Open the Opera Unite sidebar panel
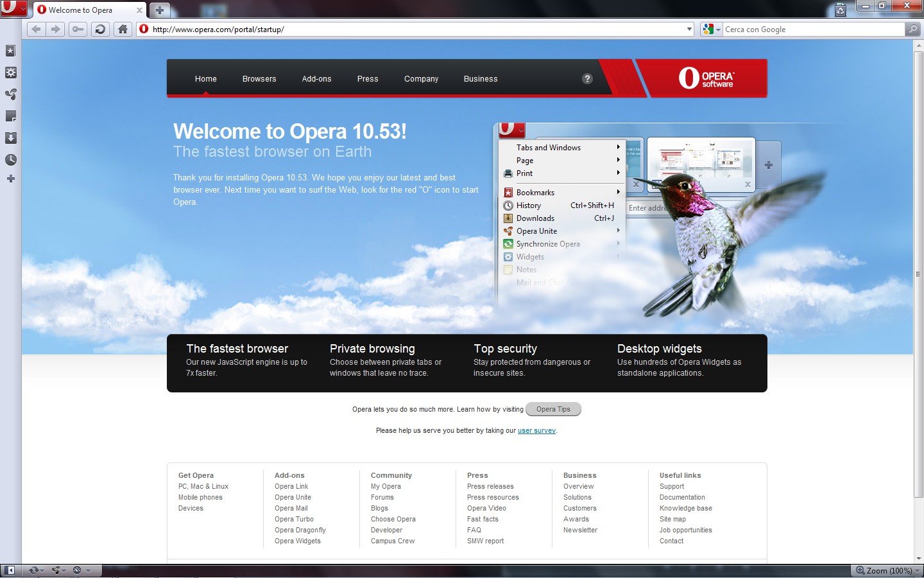This screenshot has width=924, height=578. 11,94
